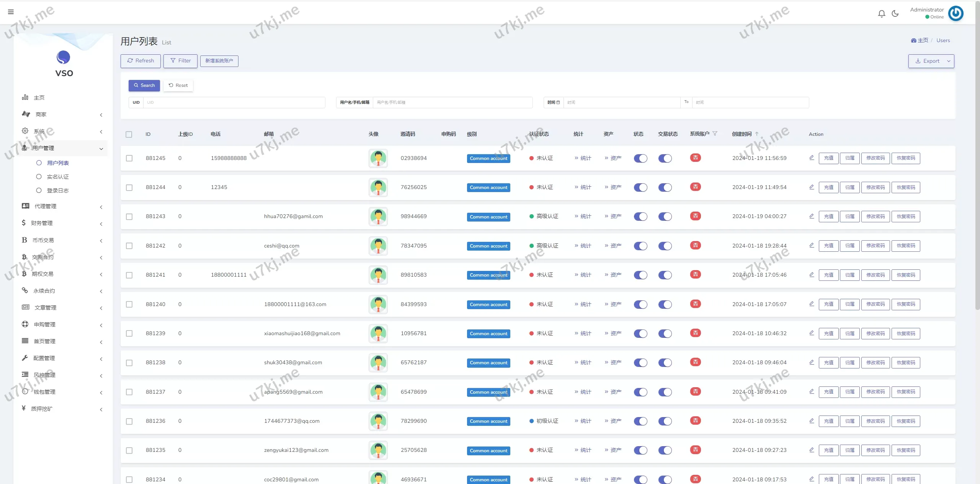Toggle 交易状态 switch for user 881242
Screen dimensions: 980x484
(665, 246)
